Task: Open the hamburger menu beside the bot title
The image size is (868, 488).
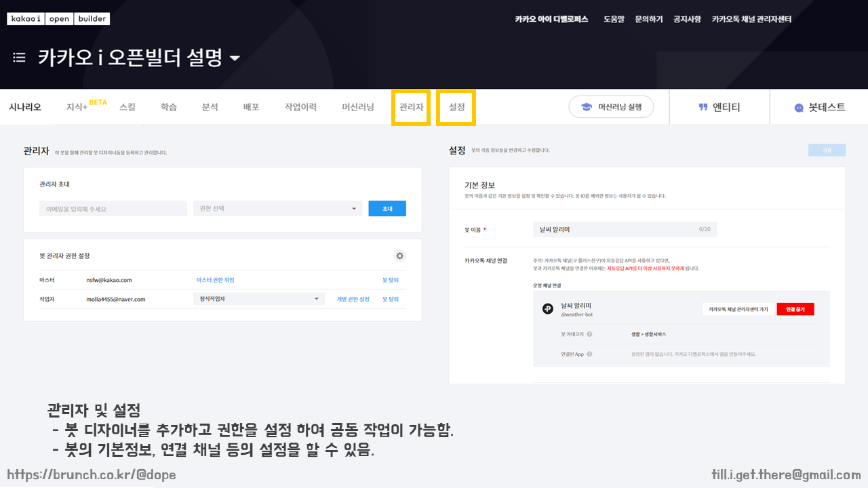Action: pyautogui.click(x=19, y=58)
